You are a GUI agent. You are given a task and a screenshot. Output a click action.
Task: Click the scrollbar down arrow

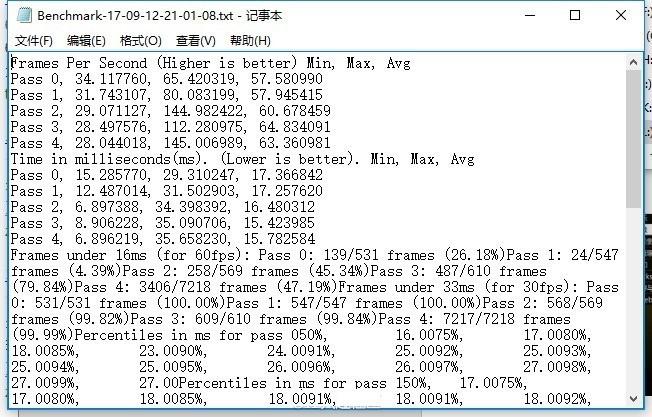tap(633, 398)
